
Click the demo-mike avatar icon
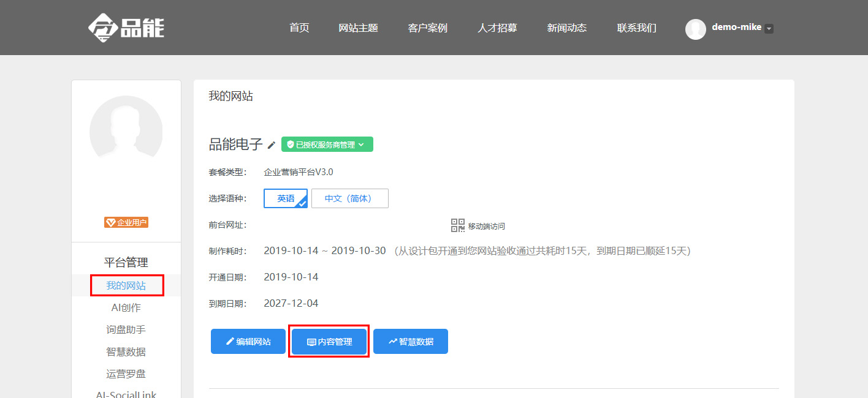tap(696, 29)
